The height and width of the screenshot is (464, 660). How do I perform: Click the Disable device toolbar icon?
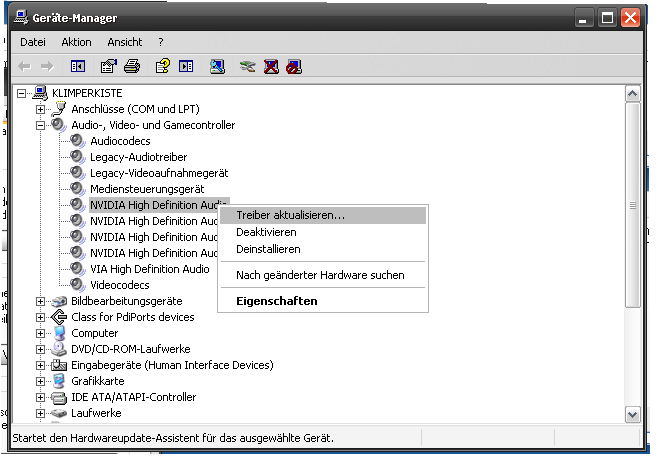point(294,67)
